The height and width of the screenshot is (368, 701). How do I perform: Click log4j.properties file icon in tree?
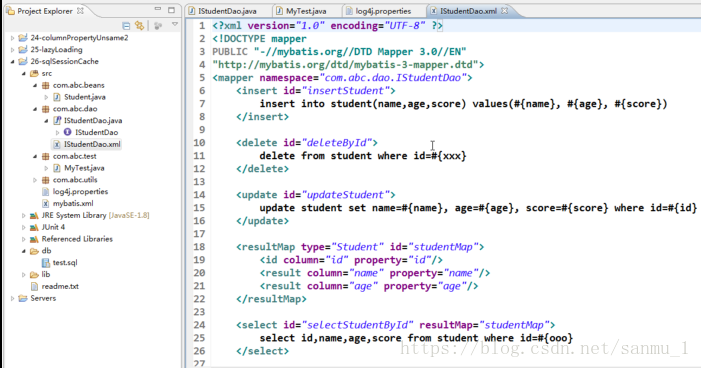click(45, 192)
